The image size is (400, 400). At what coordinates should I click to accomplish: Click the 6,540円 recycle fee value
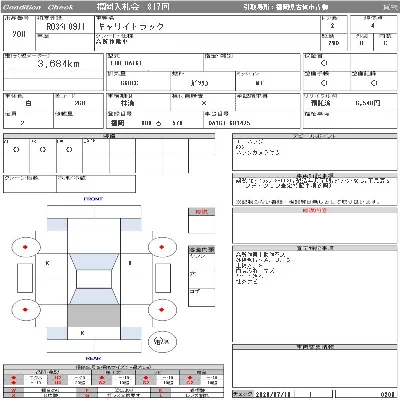(368, 103)
